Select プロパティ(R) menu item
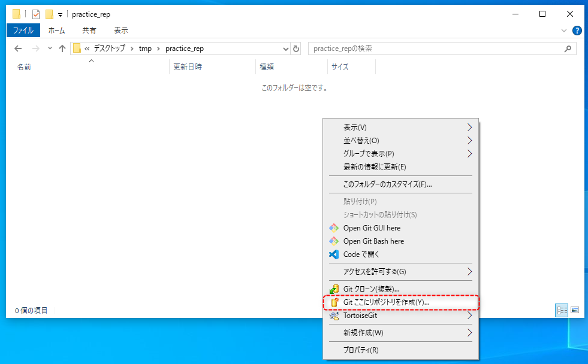588x364 pixels. tap(400, 350)
